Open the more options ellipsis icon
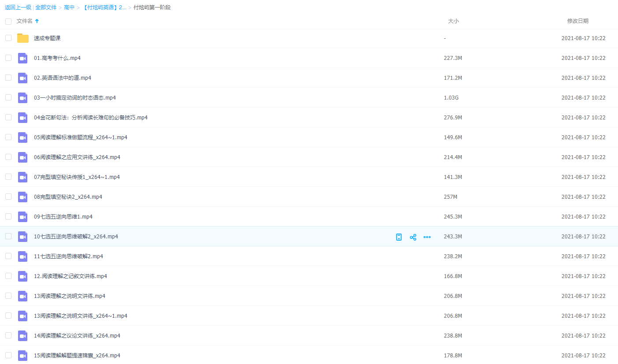The height and width of the screenshot is (364, 618). click(427, 237)
